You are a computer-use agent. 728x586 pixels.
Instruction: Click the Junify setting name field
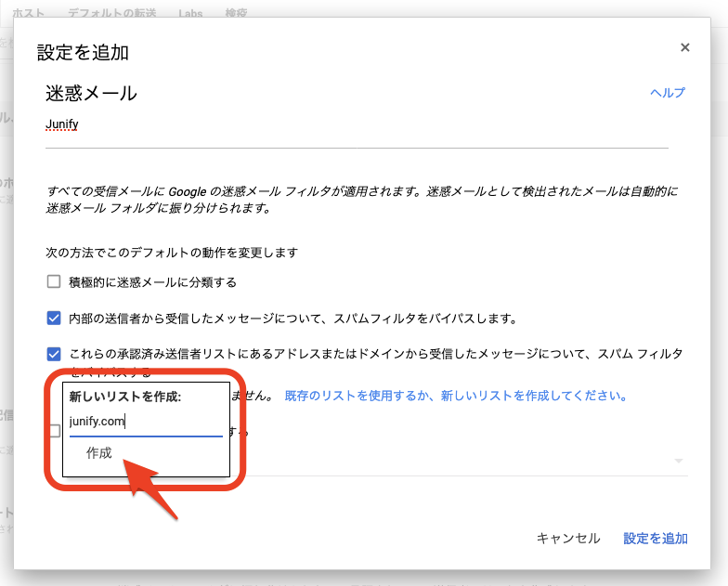coord(357,124)
